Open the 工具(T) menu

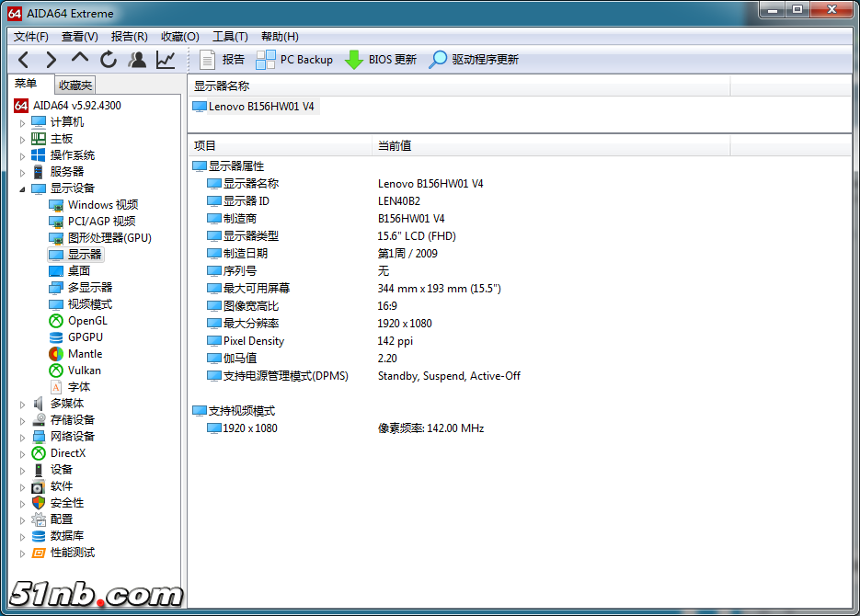(230, 37)
